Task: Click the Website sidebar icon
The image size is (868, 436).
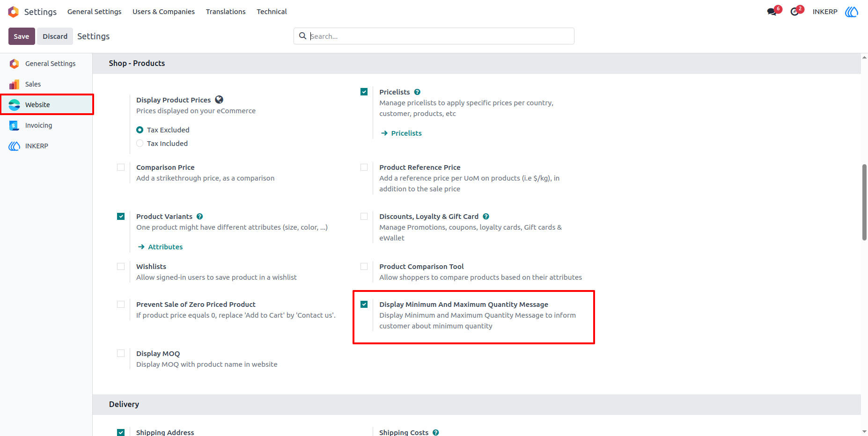Action: (15, 105)
